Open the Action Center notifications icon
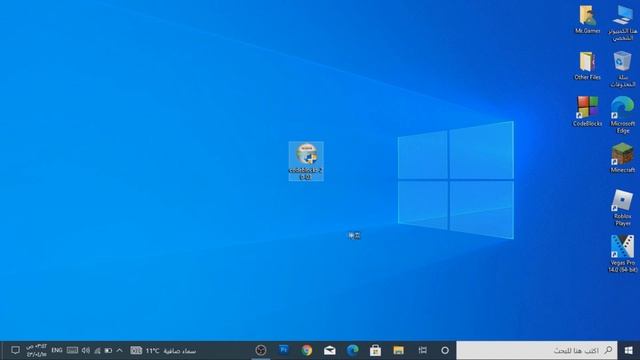Image resolution: width=640 pixels, height=360 pixels. [15, 351]
